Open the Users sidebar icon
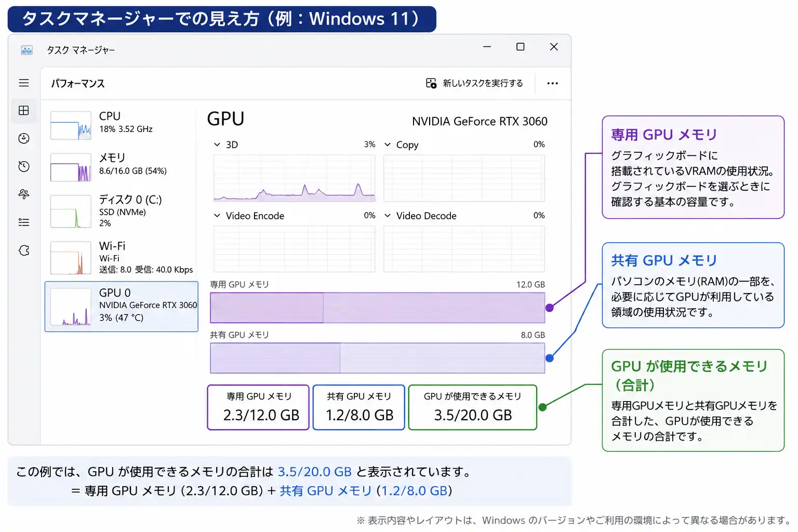This screenshot has width=798, height=532. pyautogui.click(x=24, y=194)
